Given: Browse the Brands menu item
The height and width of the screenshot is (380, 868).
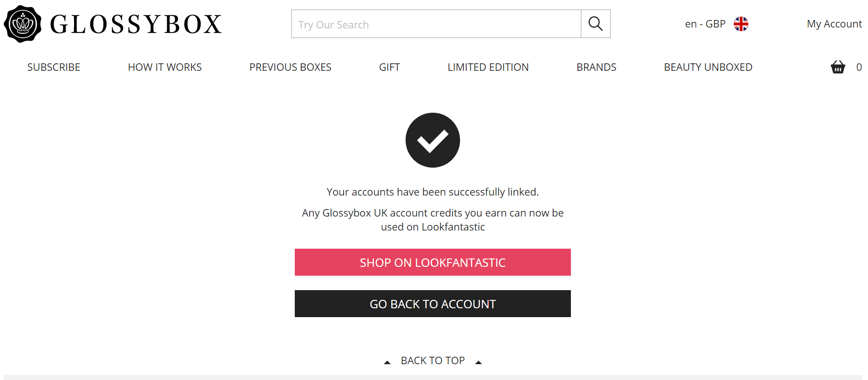Looking at the screenshot, I should [596, 67].
